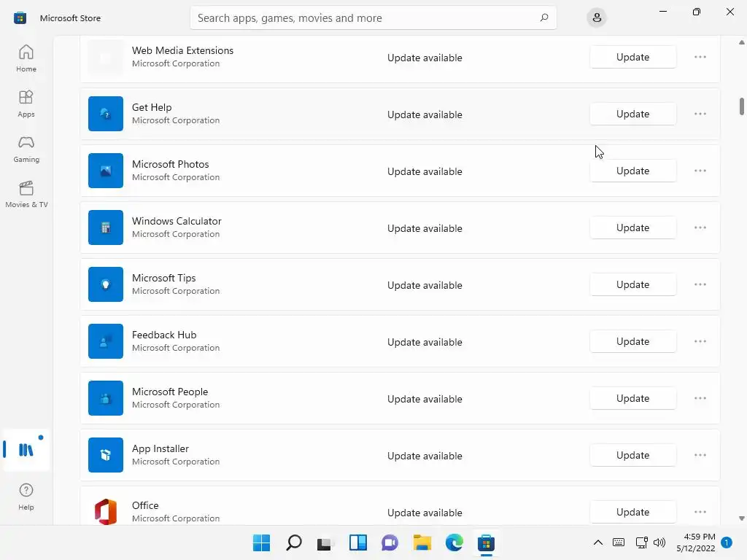The height and width of the screenshot is (560, 747).
Task: Open the Library icon in sidebar
Action: tap(26, 449)
